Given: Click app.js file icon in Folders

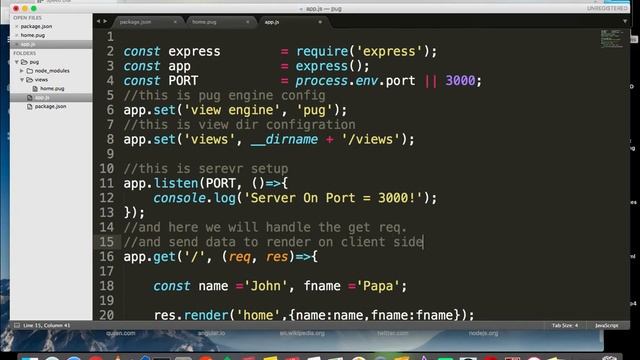Looking at the screenshot, I should click(29, 98).
